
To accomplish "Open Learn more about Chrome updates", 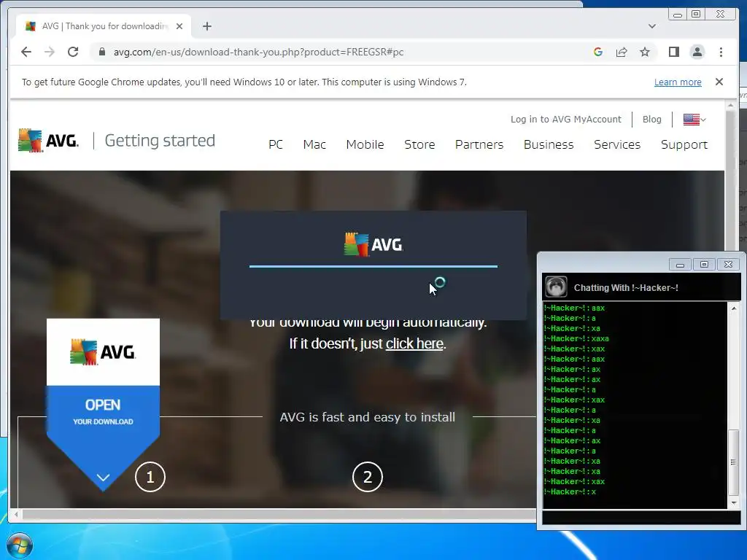I will (x=678, y=82).
